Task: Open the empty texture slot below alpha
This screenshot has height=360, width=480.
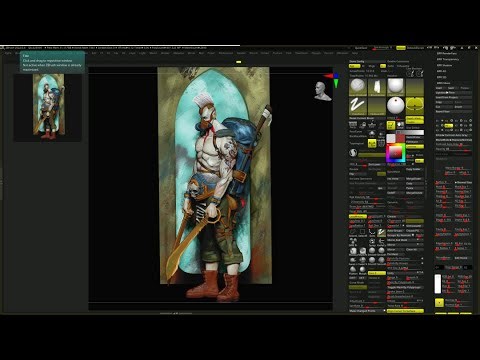Action: click(377, 106)
